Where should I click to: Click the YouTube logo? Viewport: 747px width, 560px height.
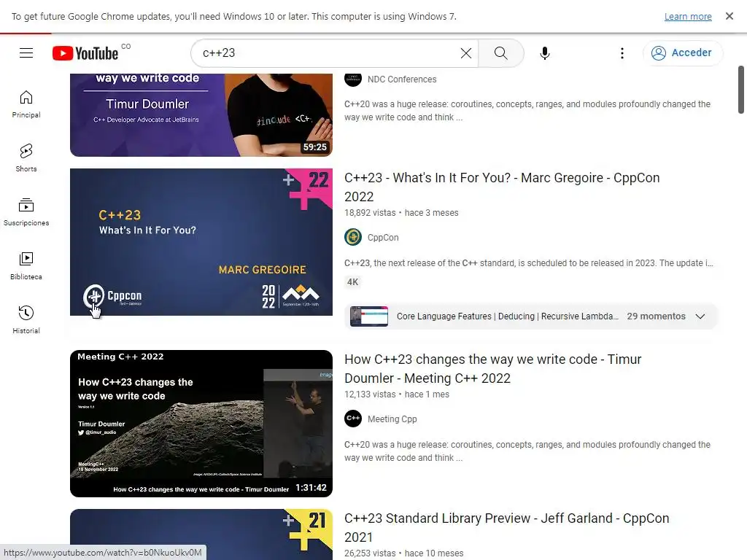[86, 52]
